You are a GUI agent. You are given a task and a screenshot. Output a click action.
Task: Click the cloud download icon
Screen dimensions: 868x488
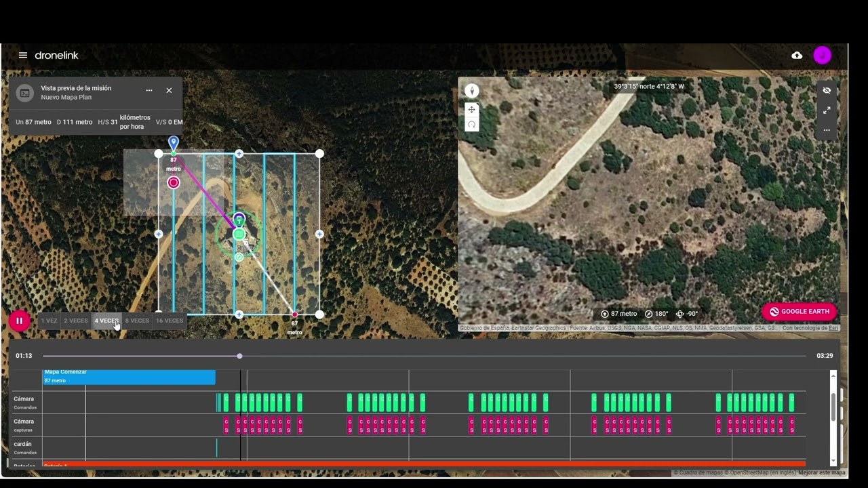pyautogui.click(x=797, y=56)
